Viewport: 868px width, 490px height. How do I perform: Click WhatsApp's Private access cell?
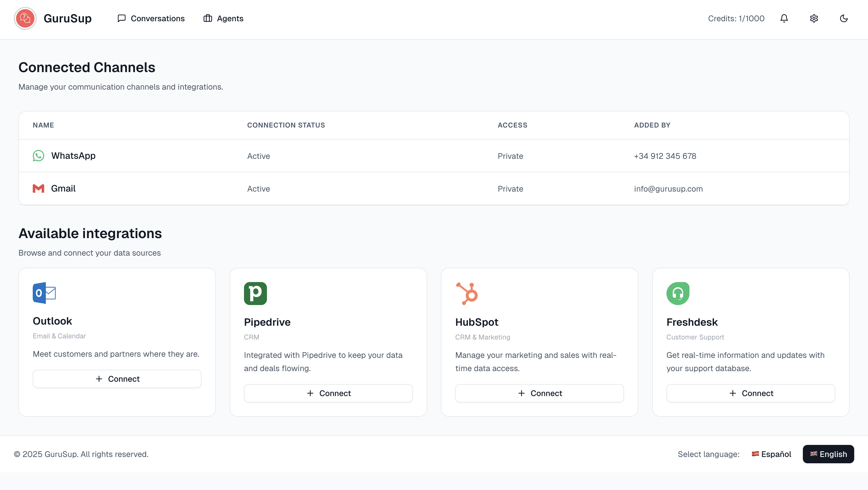(x=510, y=156)
